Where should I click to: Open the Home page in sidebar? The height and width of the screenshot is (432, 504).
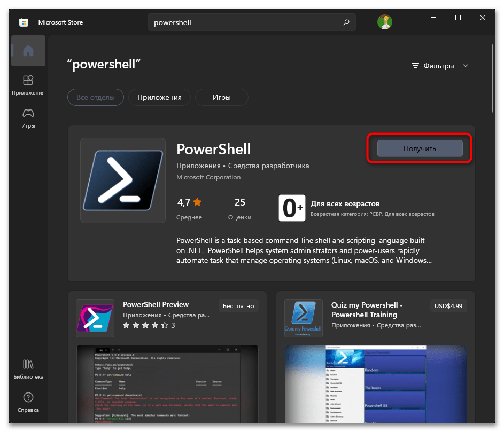pos(28,51)
